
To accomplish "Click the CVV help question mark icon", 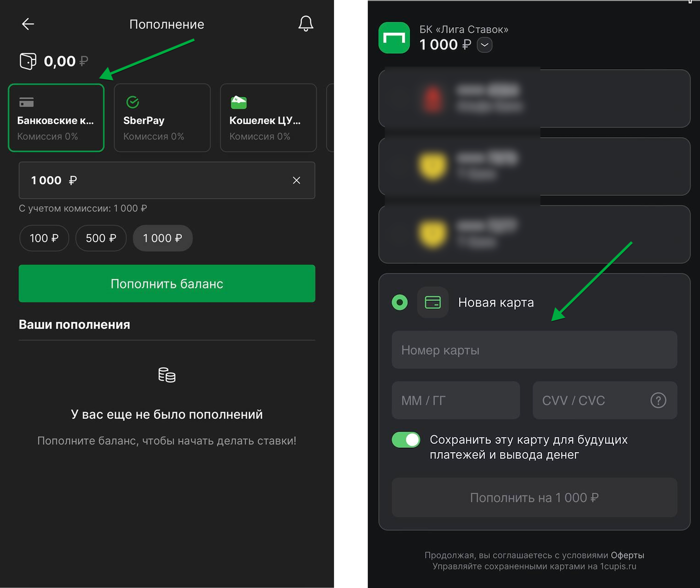I will (x=658, y=400).
